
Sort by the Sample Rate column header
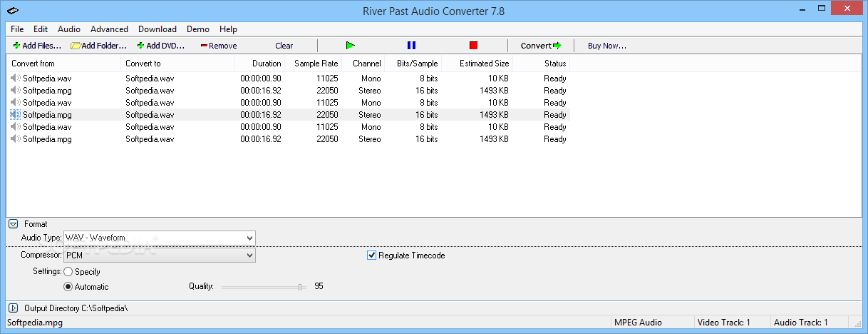(x=313, y=64)
